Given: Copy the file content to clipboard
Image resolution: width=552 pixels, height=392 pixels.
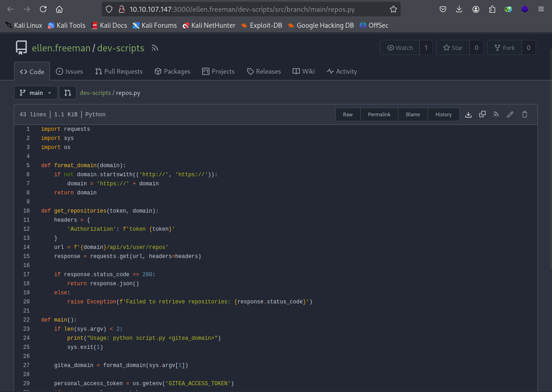Looking at the screenshot, I should [x=482, y=114].
